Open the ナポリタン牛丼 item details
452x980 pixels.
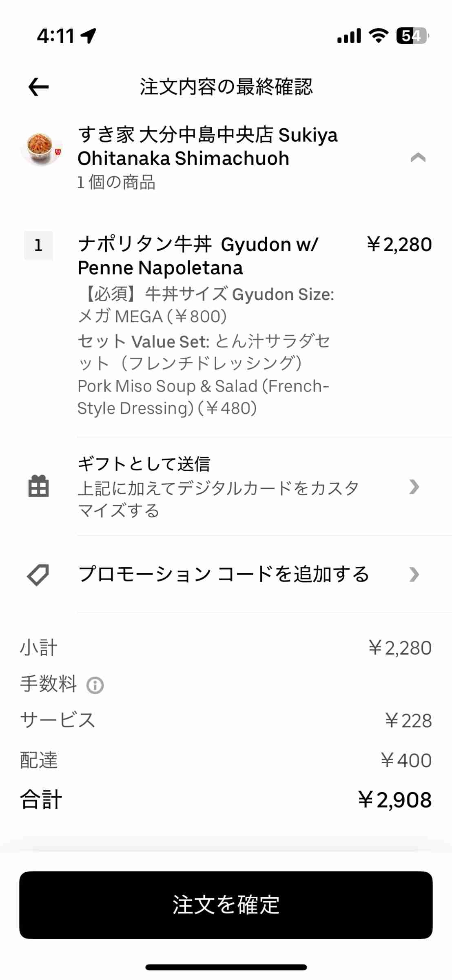point(198,256)
